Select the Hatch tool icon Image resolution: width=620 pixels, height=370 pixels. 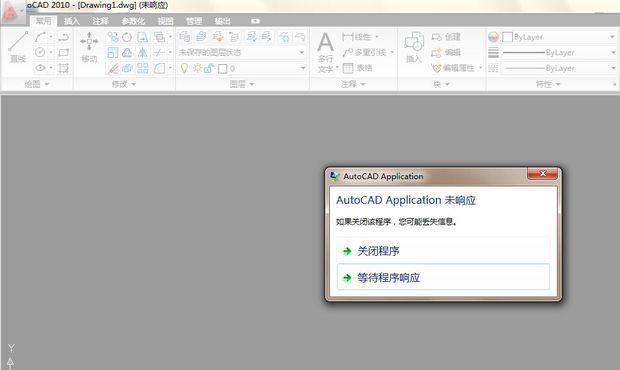[63, 68]
